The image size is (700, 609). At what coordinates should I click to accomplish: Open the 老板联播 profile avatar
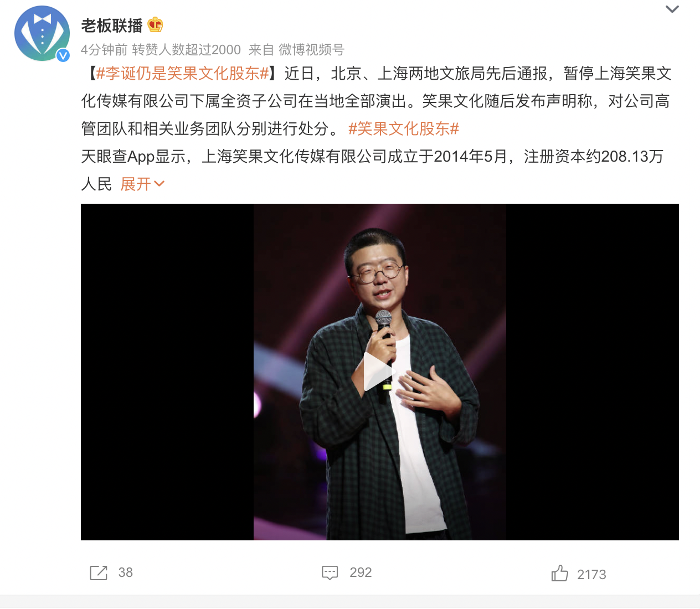(42, 33)
